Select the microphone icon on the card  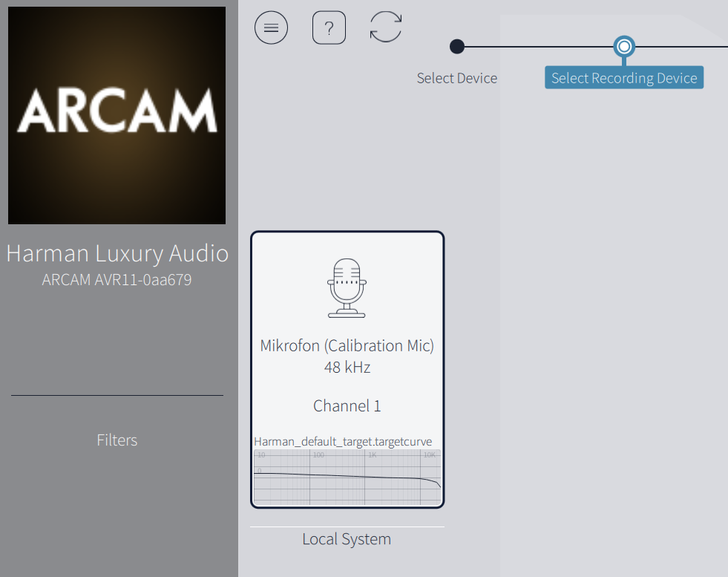tap(347, 288)
